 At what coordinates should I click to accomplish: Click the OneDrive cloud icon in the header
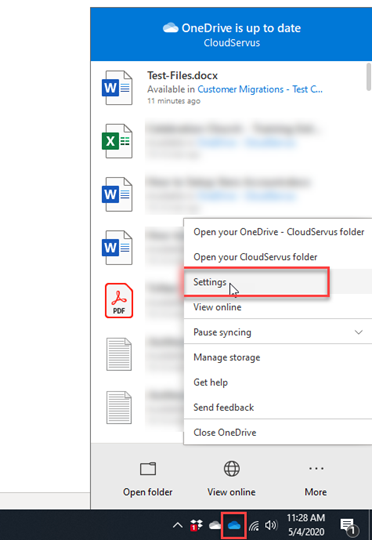(x=170, y=28)
